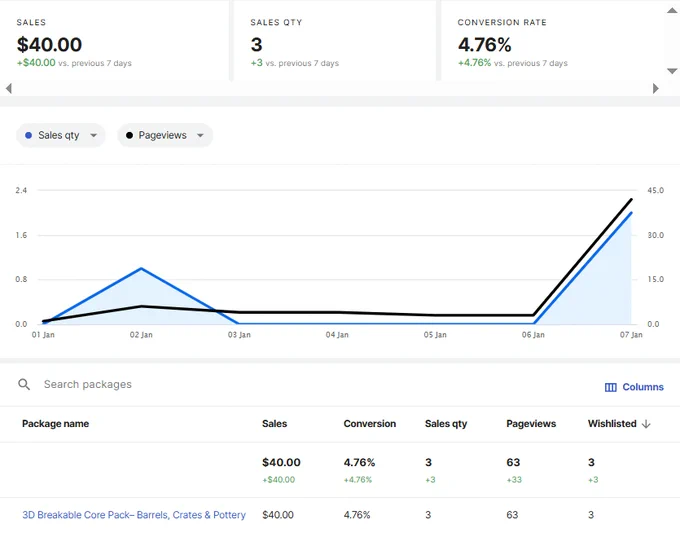Image resolution: width=680 pixels, height=533 pixels.
Task: Click the +33 pageviews change value
Action: [514, 480]
